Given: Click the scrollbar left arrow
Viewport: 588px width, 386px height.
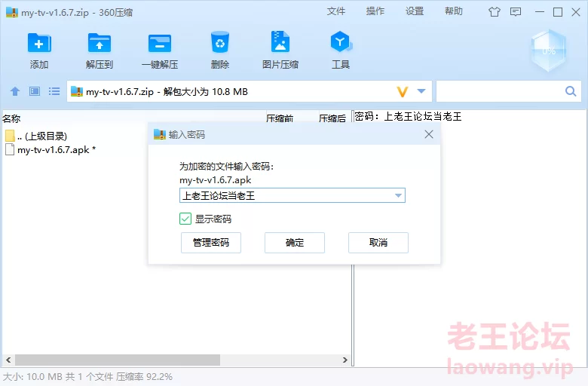Looking at the screenshot, I should click(8, 360).
